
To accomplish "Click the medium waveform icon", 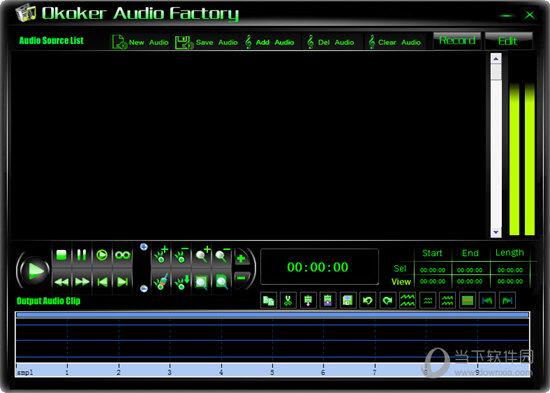I will click(x=447, y=301).
